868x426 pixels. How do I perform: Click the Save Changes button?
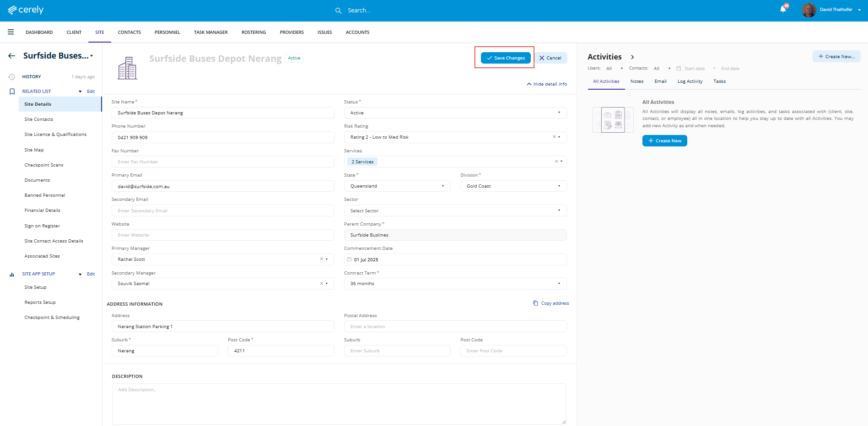tap(506, 58)
